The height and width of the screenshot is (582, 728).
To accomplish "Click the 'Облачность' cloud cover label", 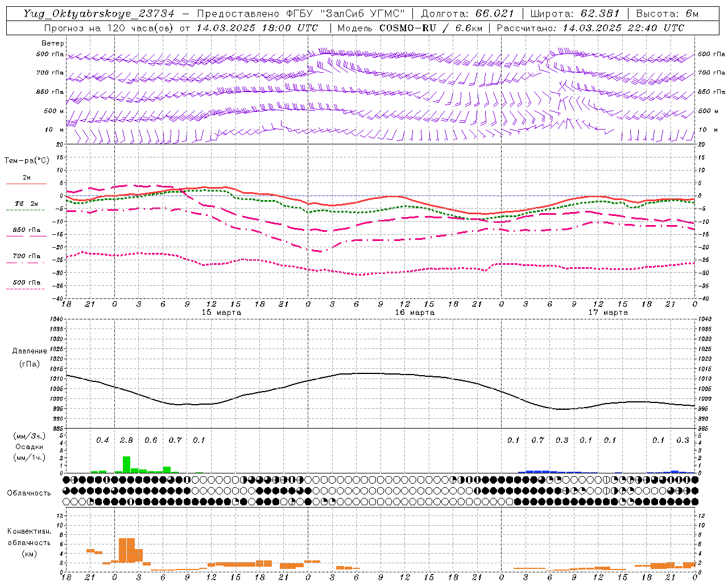I will click(29, 493).
